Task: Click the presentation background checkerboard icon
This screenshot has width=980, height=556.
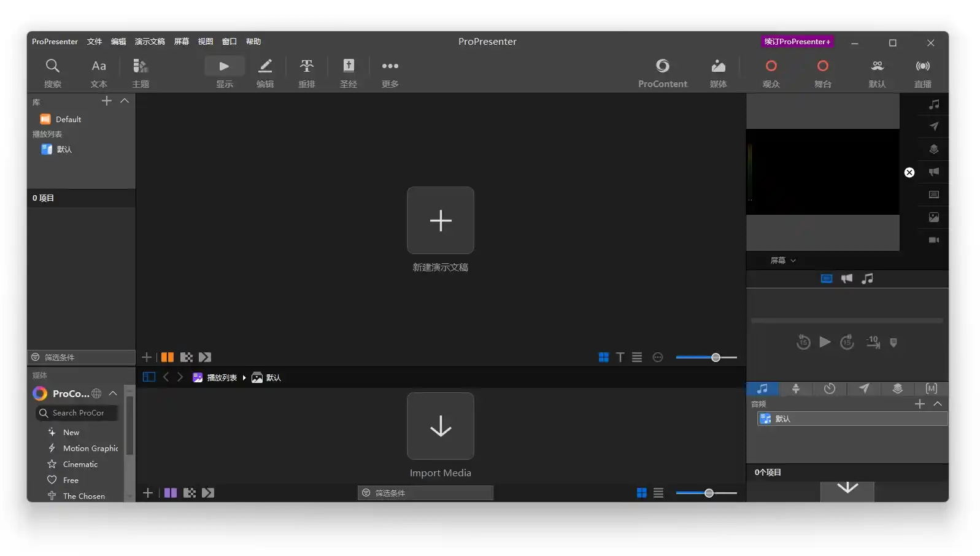Action: tap(187, 357)
